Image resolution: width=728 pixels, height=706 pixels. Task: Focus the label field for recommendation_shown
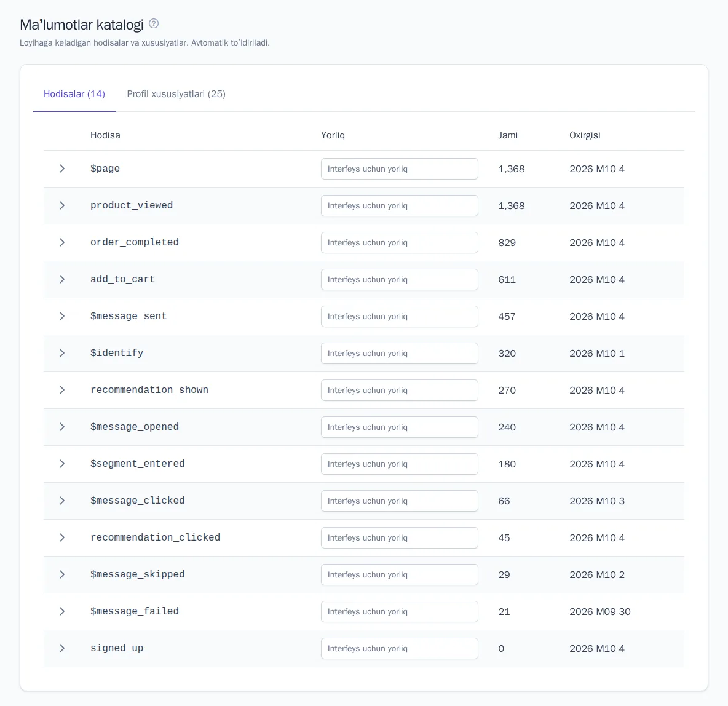[399, 390]
